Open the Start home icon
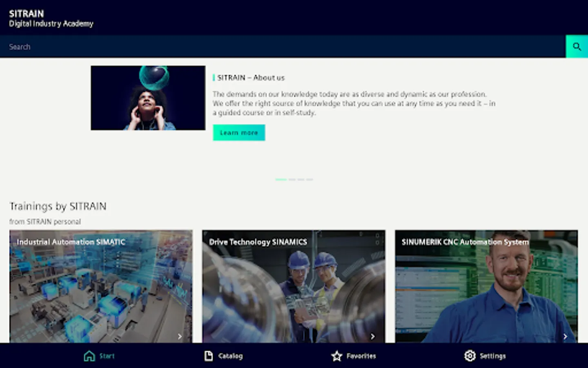Image resolution: width=588 pixels, height=368 pixels. point(89,356)
